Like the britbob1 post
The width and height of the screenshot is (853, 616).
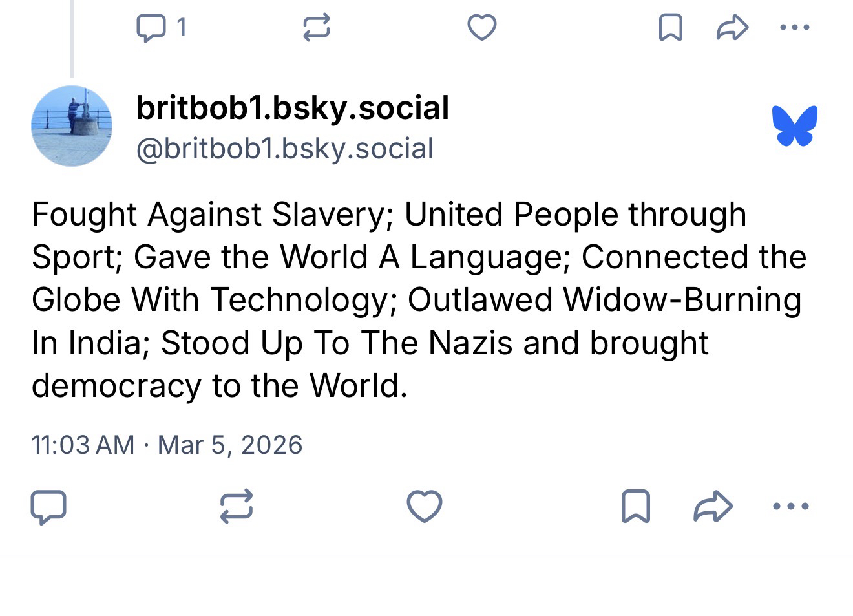pos(425,506)
